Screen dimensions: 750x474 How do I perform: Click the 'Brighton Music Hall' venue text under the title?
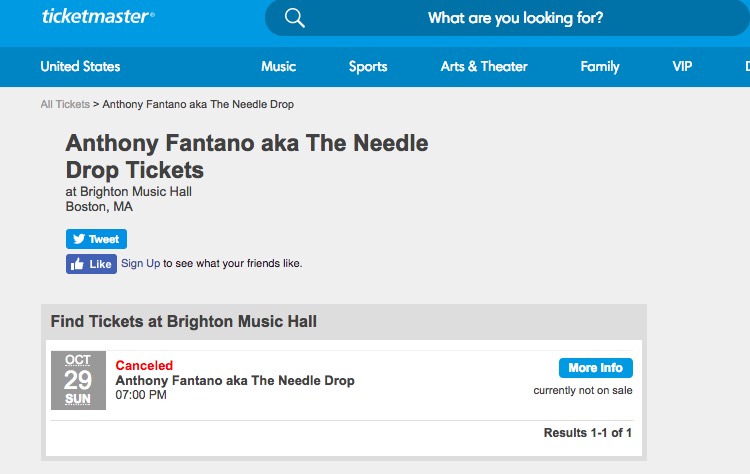point(136,192)
